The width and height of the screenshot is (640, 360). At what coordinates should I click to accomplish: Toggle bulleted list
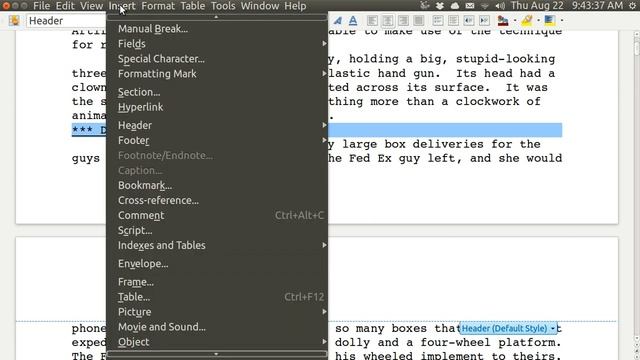(453, 20)
